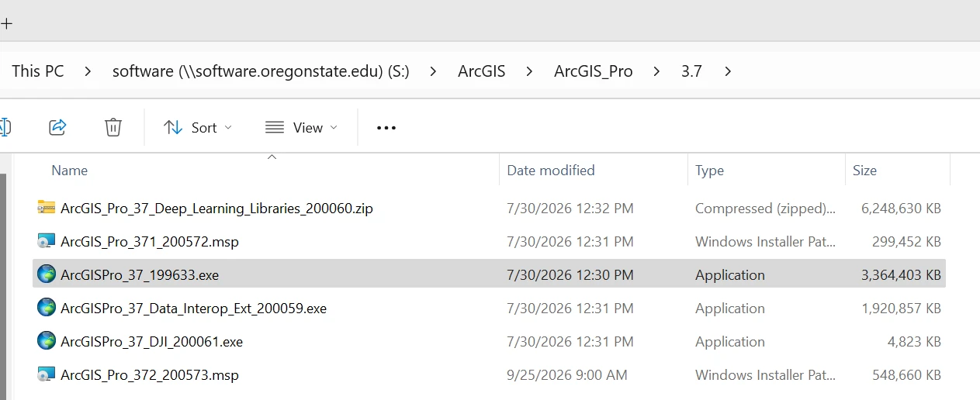Click the globe icon of Data_Interop_Ext exe
The image size is (980, 400).
[x=47, y=308]
